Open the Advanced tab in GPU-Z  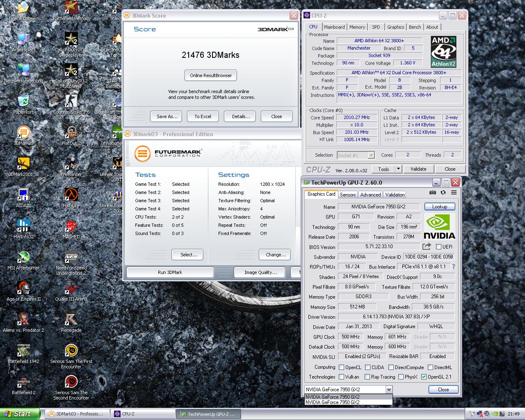[371, 195]
